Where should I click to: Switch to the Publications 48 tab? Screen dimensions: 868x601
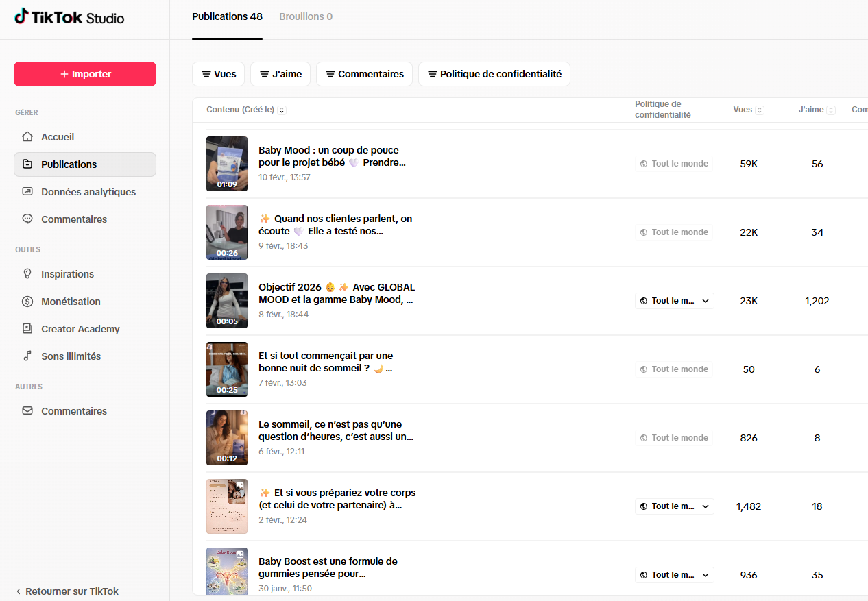pos(227,16)
